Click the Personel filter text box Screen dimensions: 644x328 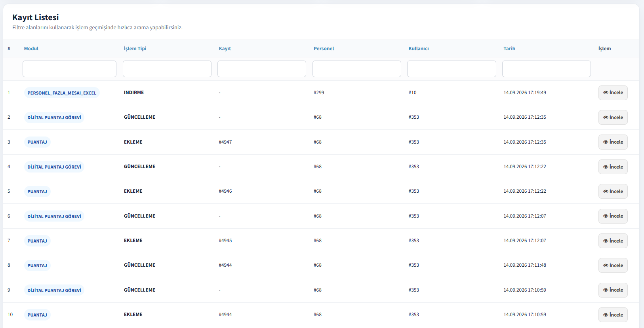(357, 69)
